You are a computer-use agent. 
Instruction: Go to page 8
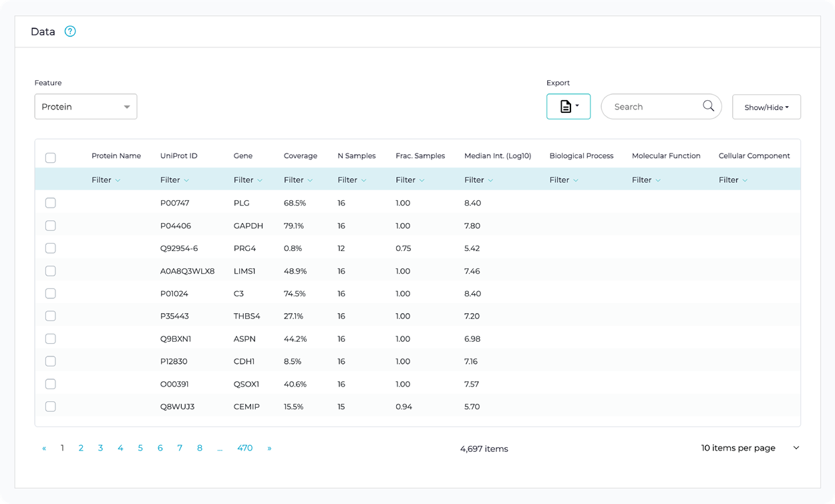(200, 448)
